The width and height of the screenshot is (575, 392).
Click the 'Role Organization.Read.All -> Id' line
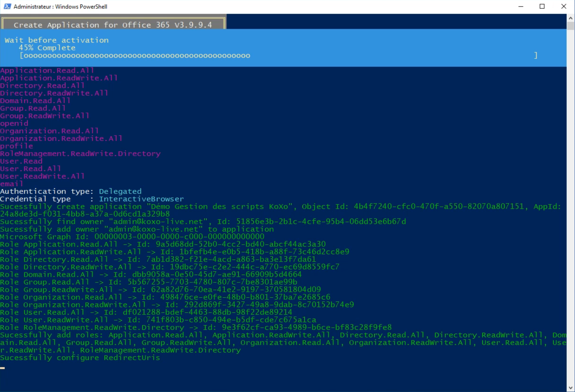pyautogui.click(x=165, y=297)
